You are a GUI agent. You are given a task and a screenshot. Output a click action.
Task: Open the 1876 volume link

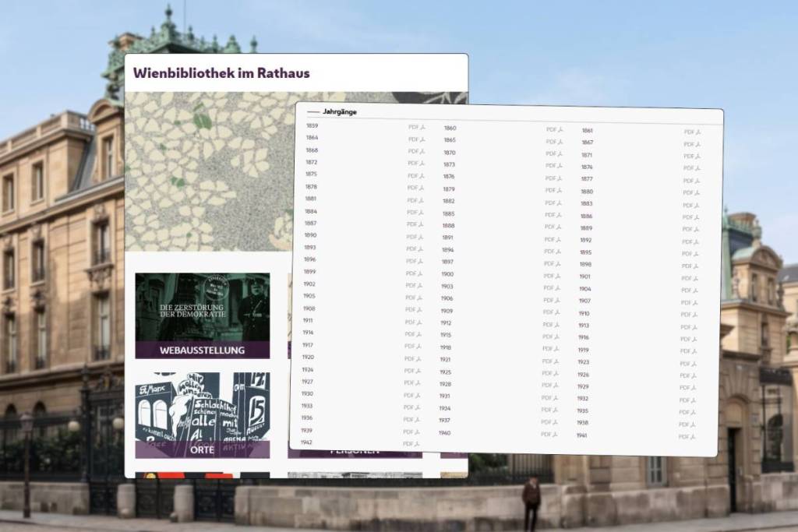(x=449, y=177)
